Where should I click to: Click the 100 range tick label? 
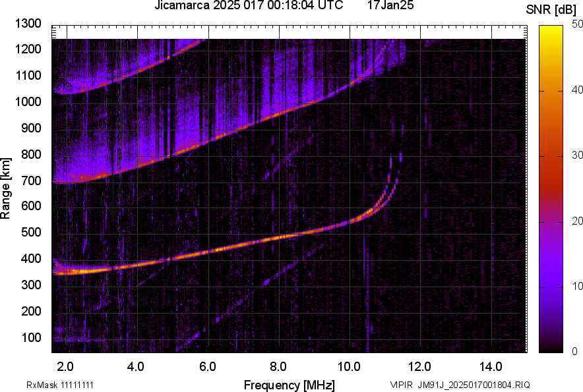30,337
